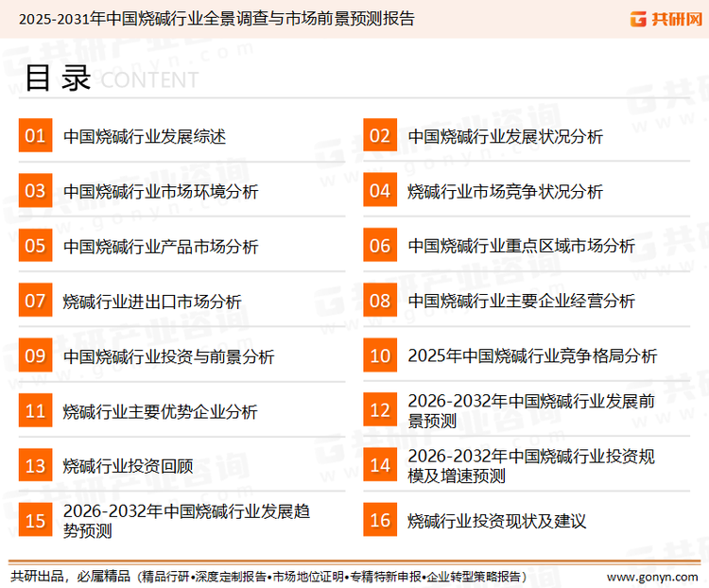Click the orange 06 number badge

(380, 245)
